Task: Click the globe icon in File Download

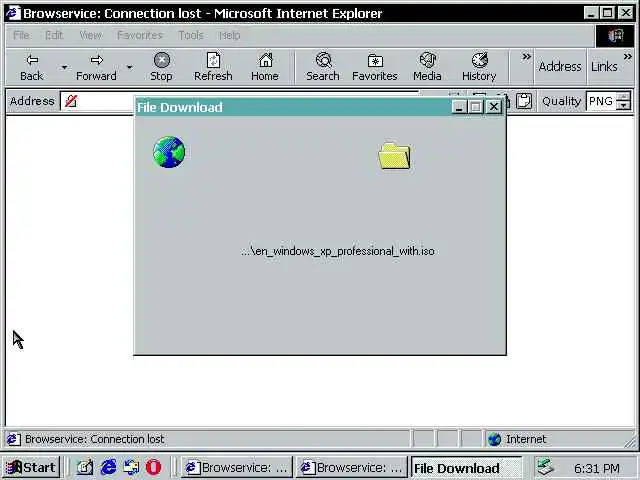Action: (x=169, y=152)
